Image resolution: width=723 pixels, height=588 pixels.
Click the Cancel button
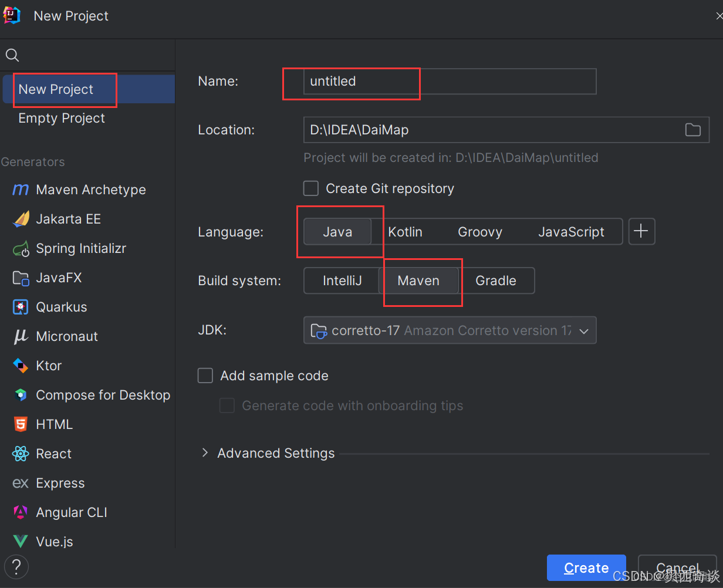pos(677,567)
